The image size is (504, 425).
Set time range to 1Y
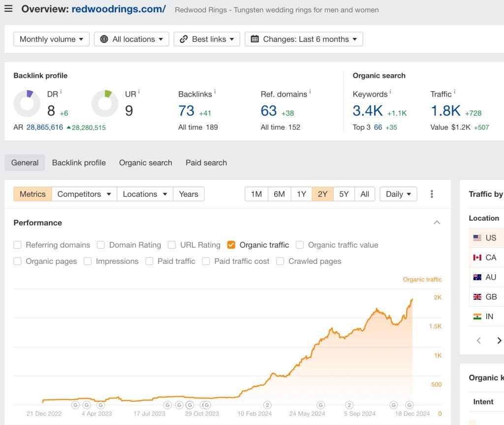coord(301,194)
